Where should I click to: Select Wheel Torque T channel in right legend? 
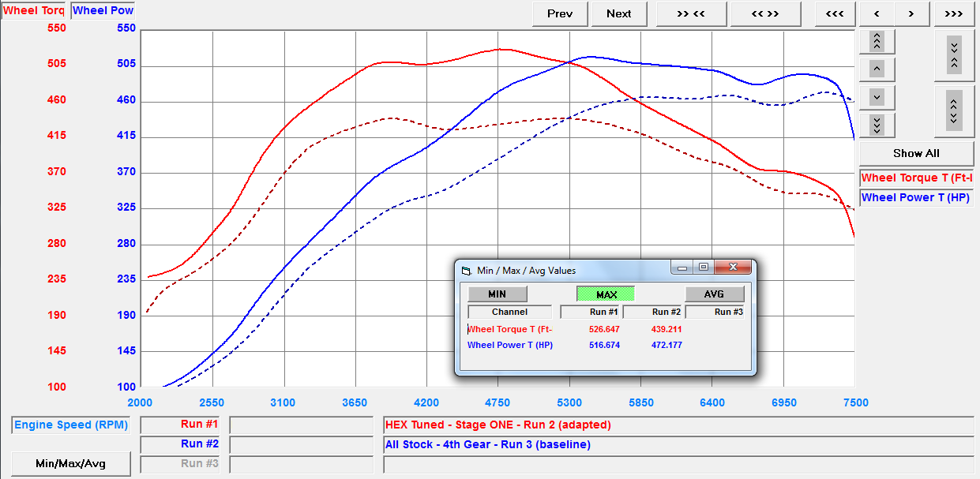[916, 178]
